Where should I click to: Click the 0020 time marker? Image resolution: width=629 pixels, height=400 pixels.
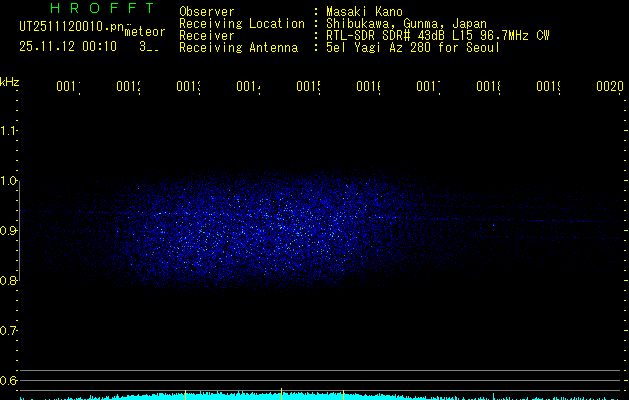(x=609, y=88)
